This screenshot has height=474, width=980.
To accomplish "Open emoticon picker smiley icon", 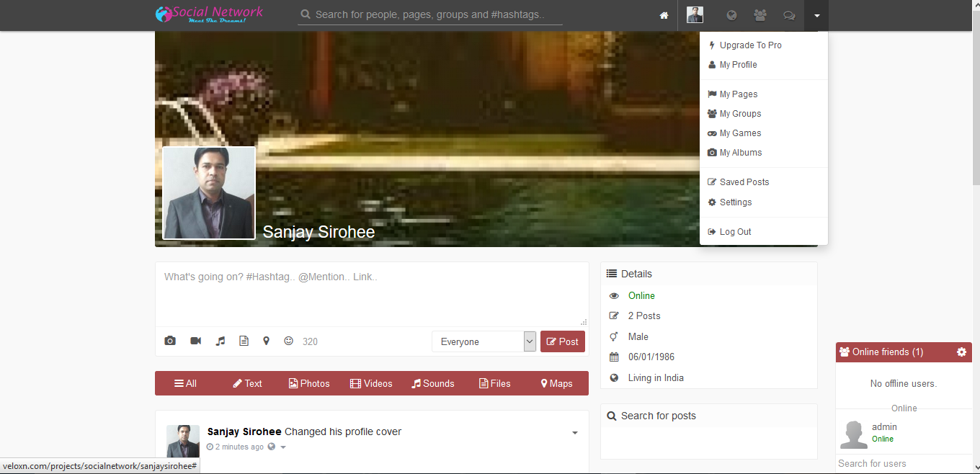I will coord(288,341).
